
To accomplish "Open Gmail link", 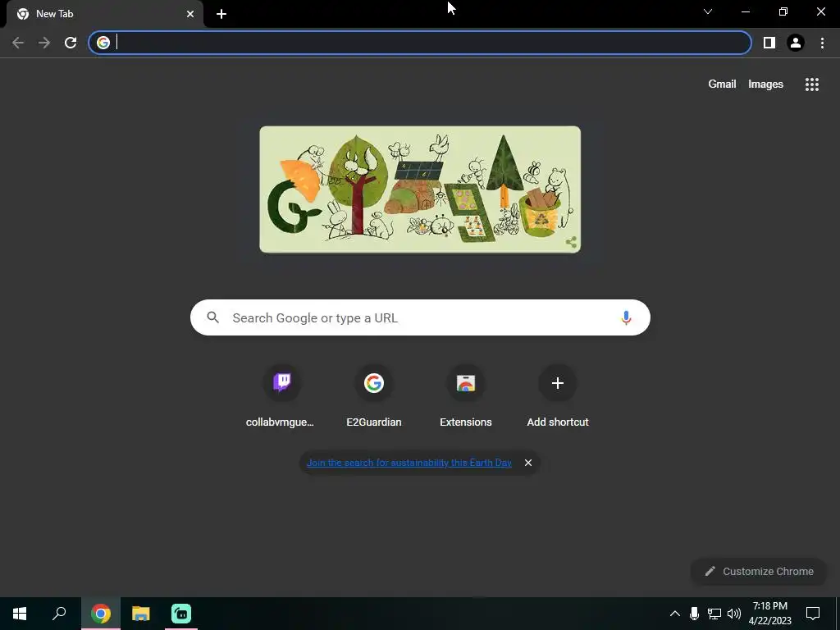I will (x=722, y=84).
